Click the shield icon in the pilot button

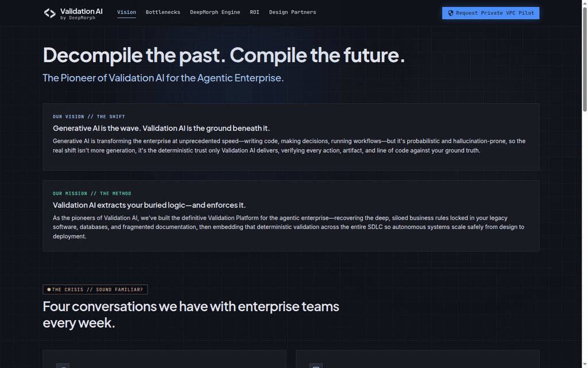[451, 13]
